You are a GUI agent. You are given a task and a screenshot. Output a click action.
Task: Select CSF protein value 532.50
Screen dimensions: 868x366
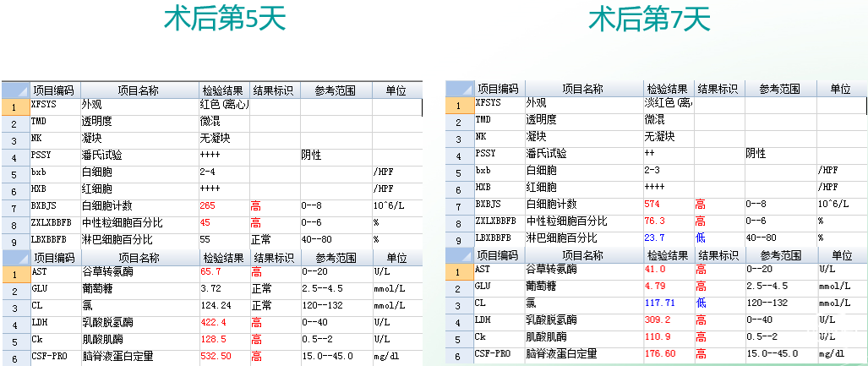pos(216,357)
